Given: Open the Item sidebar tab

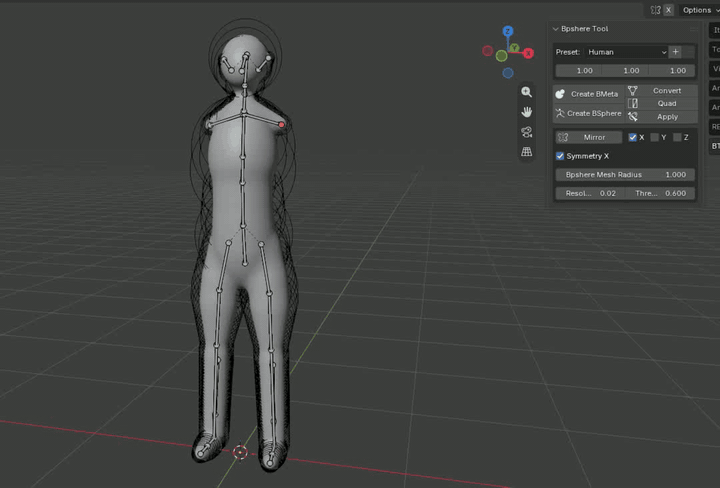Looking at the screenshot, I should point(715,30).
